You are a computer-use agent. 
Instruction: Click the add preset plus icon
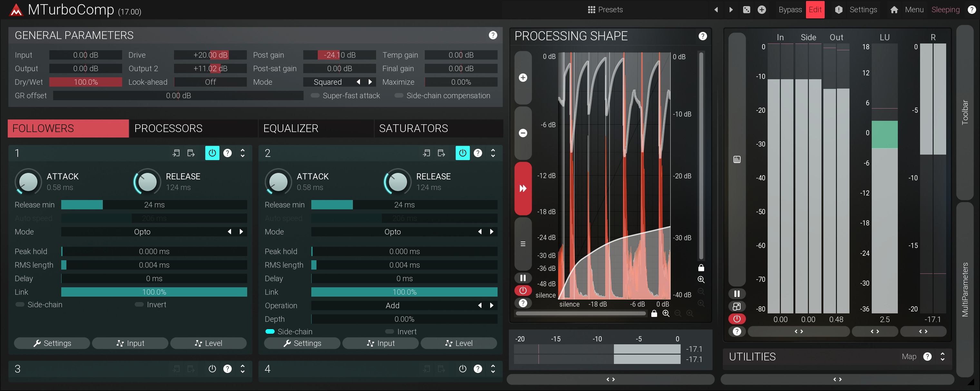click(762, 10)
